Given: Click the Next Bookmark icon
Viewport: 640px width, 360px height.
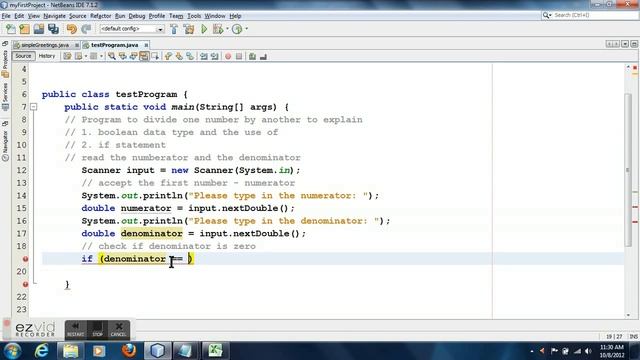Looking at the screenshot, I should tap(179, 56).
